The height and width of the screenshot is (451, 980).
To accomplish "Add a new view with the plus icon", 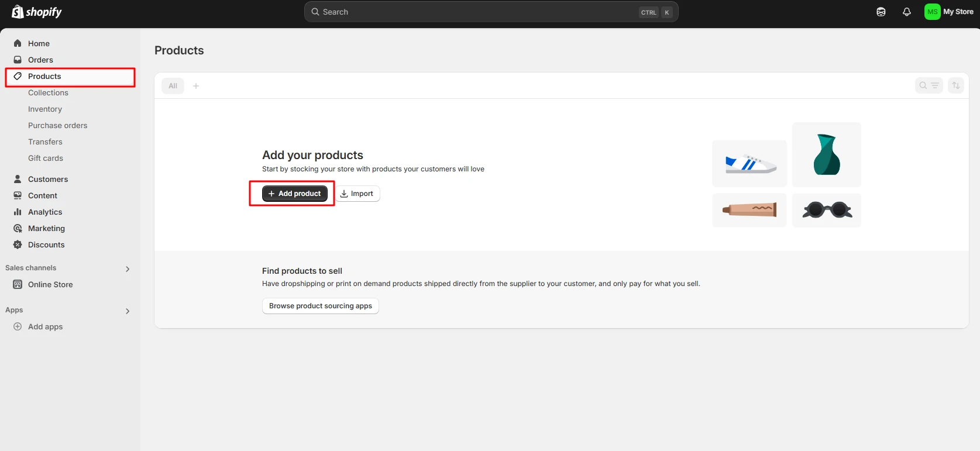I will pyautogui.click(x=196, y=86).
